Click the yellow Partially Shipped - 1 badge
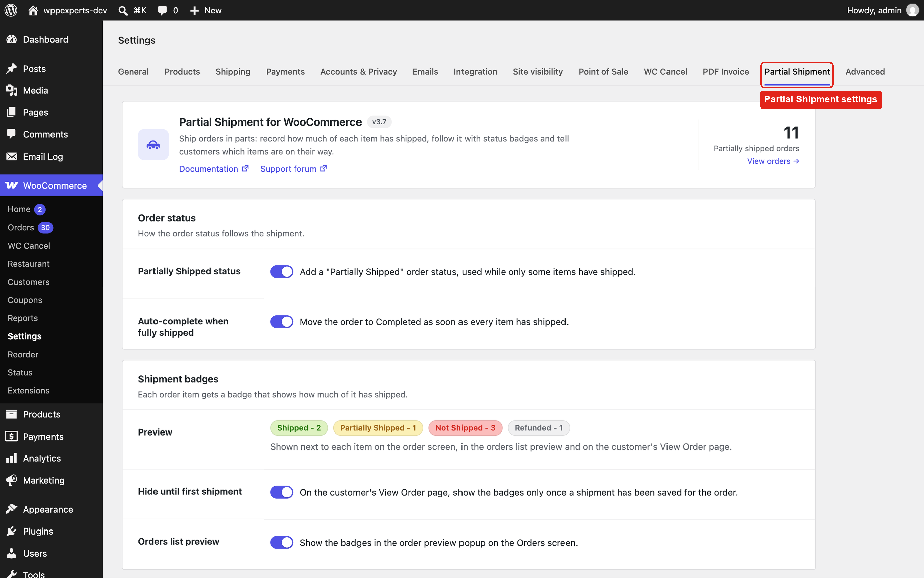Image resolution: width=924 pixels, height=578 pixels. pos(378,428)
